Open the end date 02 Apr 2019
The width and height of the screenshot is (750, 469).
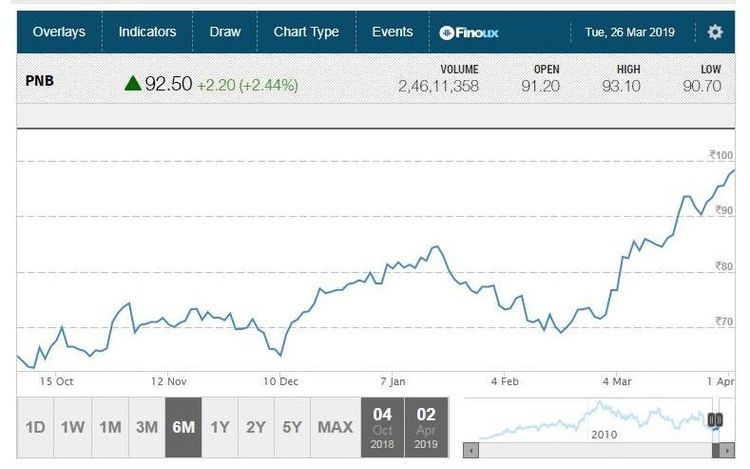(x=426, y=427)
